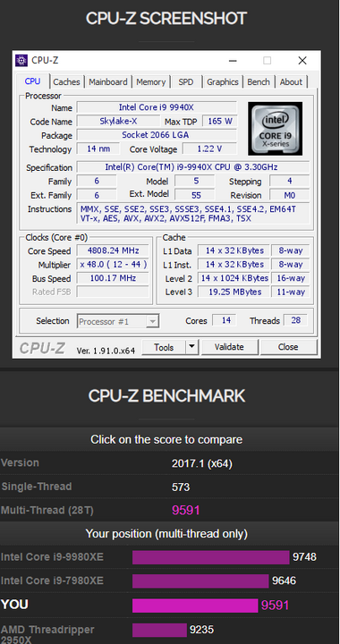340x644 pixels.
Task: Click the Package value Socket 2066 LGA
Action: pos(157,135)
